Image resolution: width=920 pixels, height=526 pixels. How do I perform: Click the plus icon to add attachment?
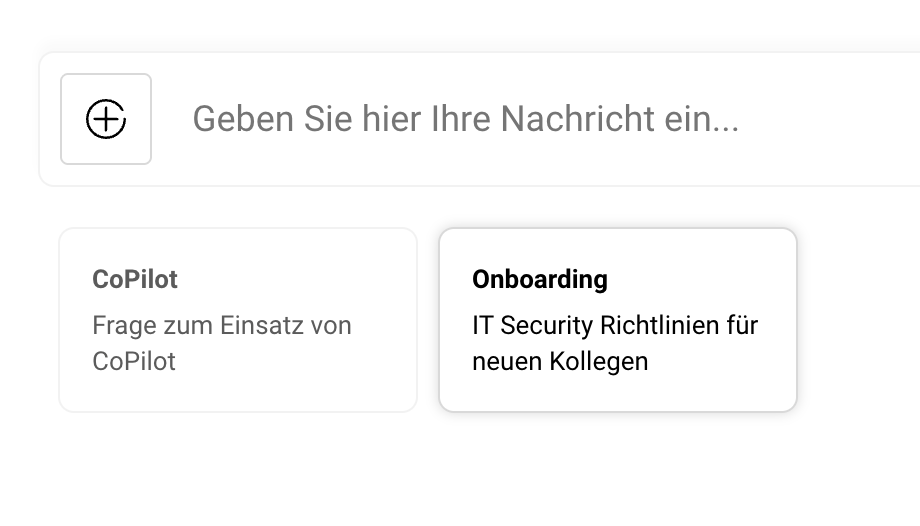(106, 119)
